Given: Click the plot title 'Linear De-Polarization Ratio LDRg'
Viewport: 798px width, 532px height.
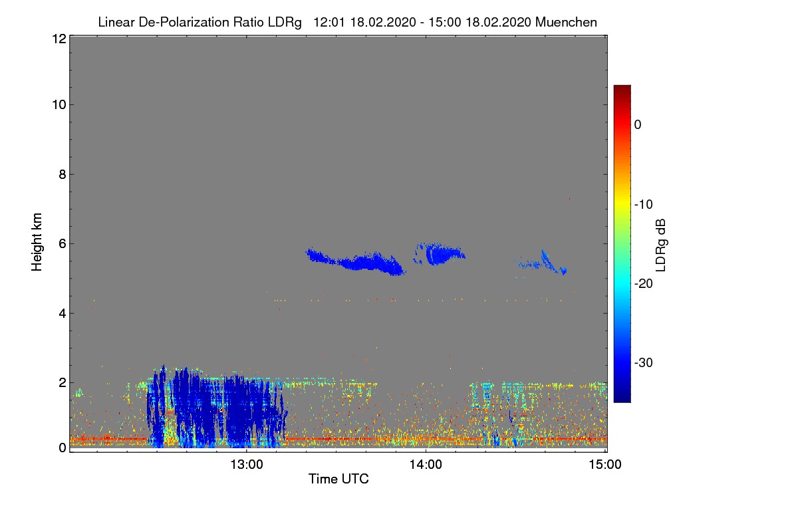Looking at the screenshot, I should 199,22.
